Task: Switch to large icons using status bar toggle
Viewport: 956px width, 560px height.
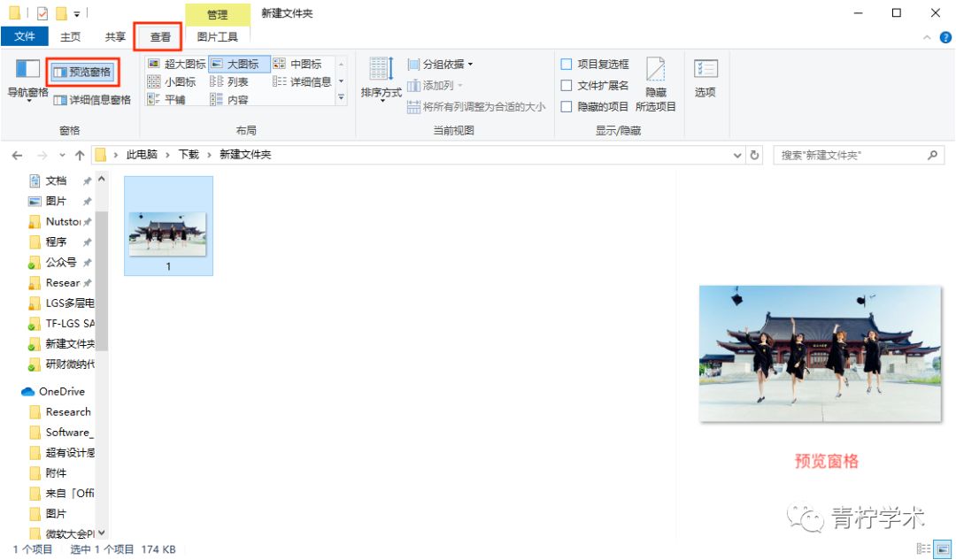Action: (941, 549)
